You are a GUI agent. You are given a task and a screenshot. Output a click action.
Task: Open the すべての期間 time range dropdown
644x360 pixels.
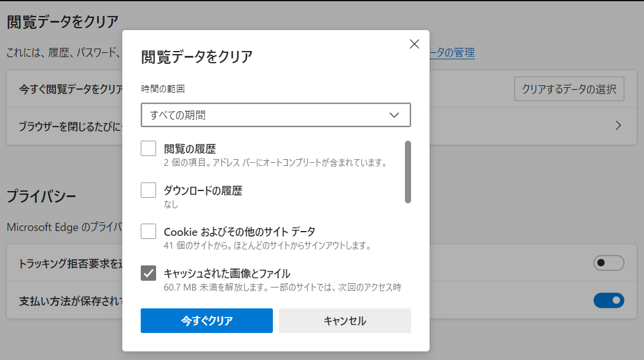pos(275,115)
